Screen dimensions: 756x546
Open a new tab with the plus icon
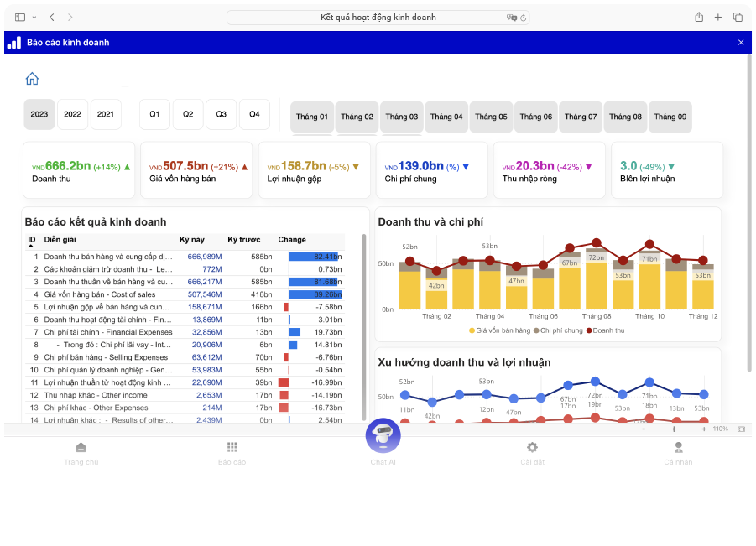coord(717,16)
